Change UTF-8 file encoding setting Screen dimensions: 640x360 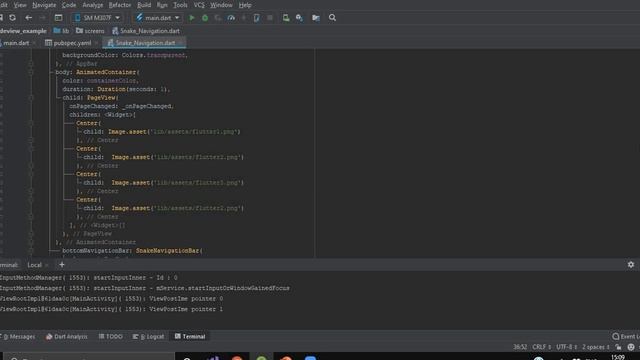[x=566, y=347]
